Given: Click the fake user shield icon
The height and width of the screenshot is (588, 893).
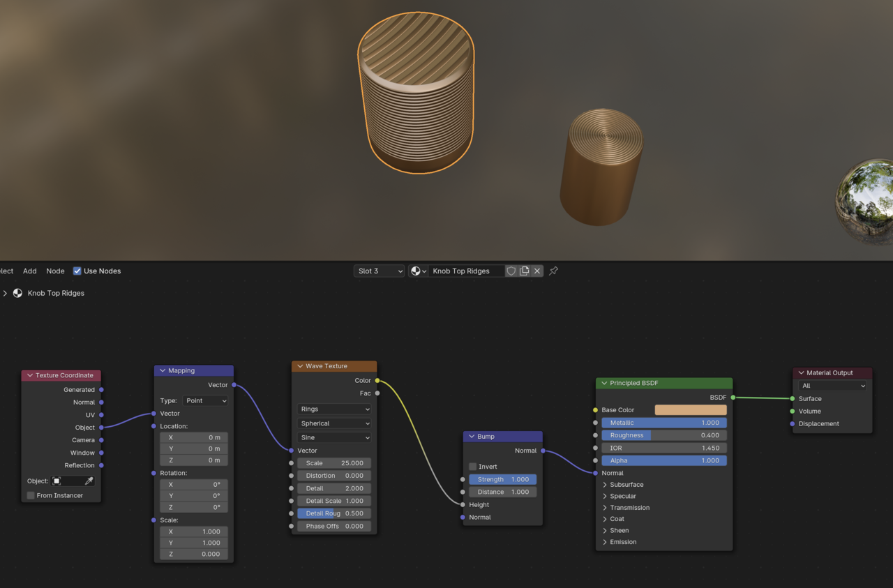Looking at the screenshot, I should pyautogui.click(x=511, y=271).
